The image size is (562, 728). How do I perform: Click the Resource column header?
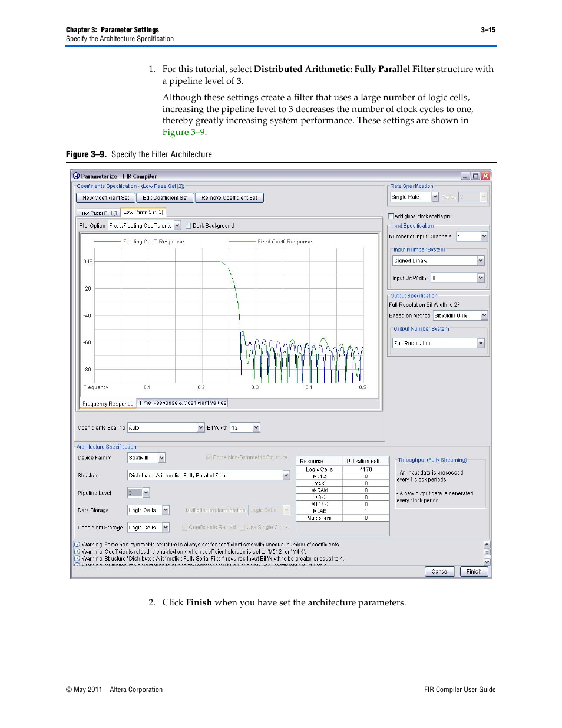coord(319,461)
